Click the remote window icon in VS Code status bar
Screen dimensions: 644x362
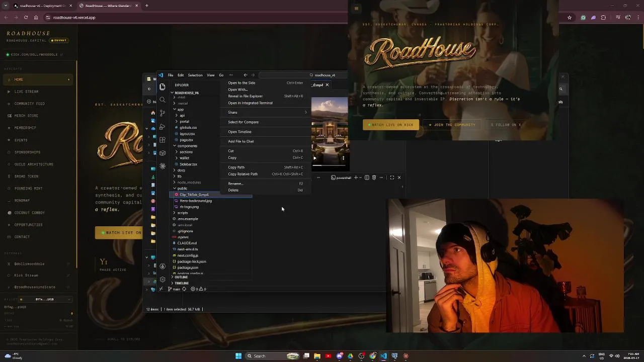[x=161, y=289]
